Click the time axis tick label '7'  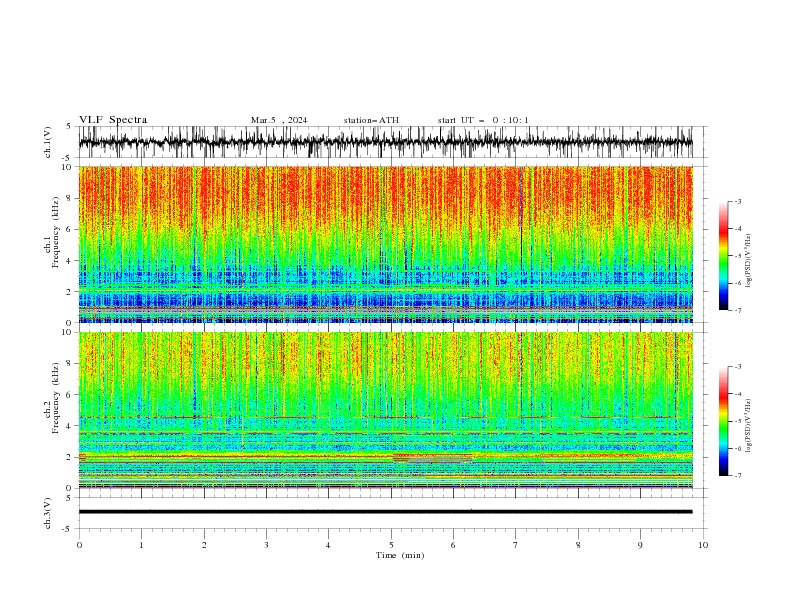(516, 545)
